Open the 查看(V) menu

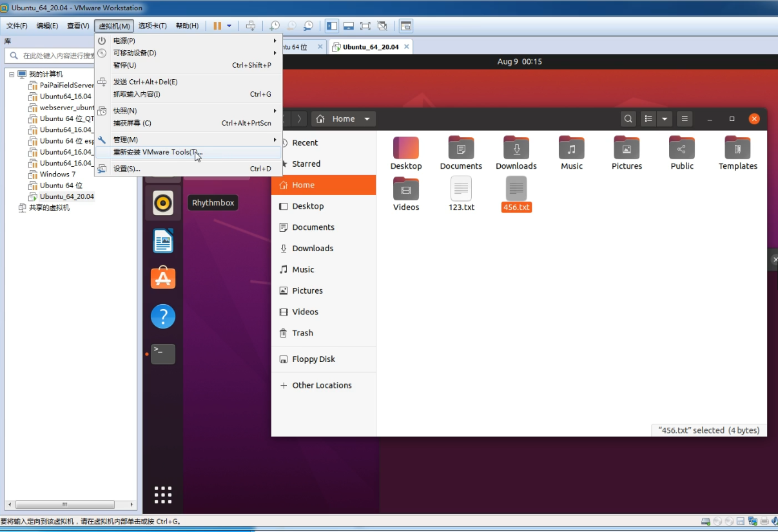click(78, 26)
